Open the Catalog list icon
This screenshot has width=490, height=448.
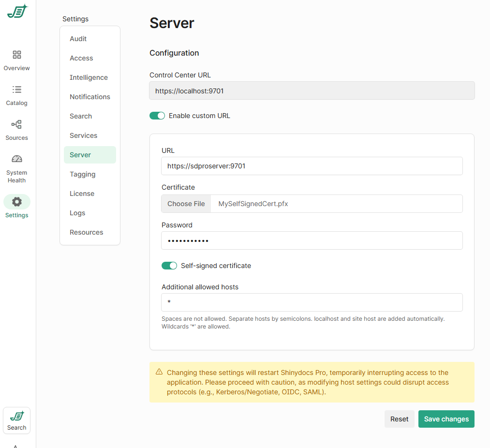pyautogui.click(x=17, y=90)
